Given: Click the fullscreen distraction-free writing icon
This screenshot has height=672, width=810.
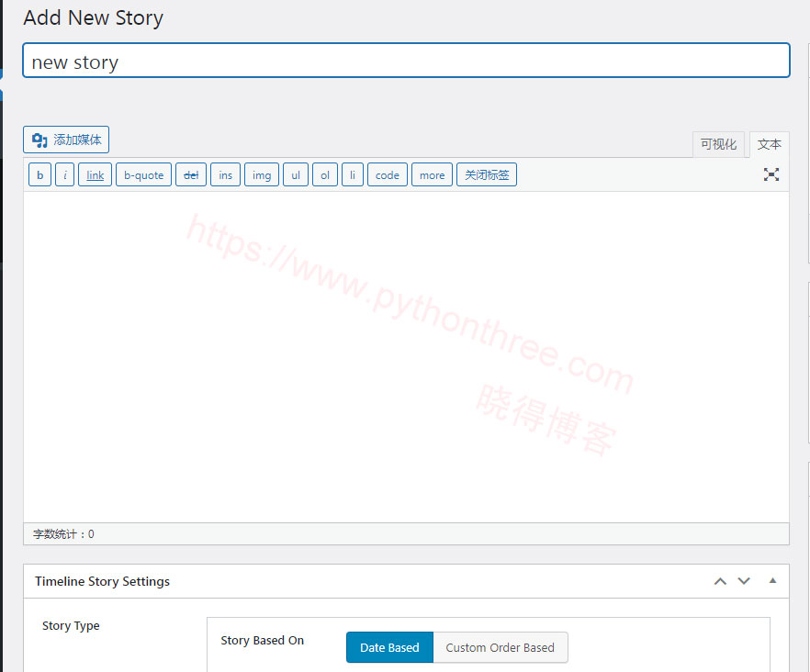Looking at the screenshot, I should (x=771, y=174).
